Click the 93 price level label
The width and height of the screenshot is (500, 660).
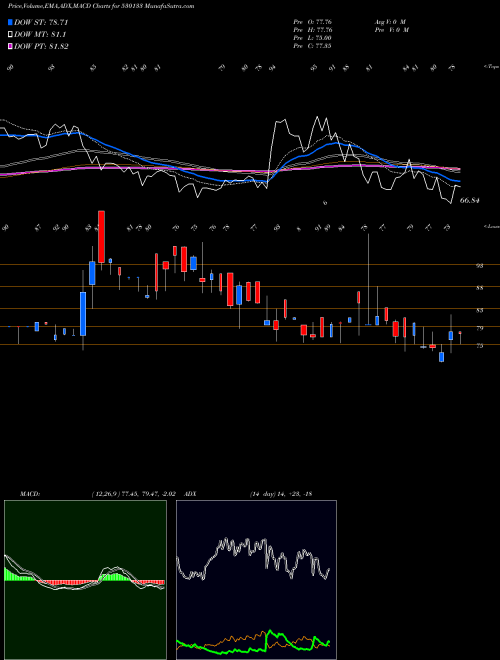(479, 266)
